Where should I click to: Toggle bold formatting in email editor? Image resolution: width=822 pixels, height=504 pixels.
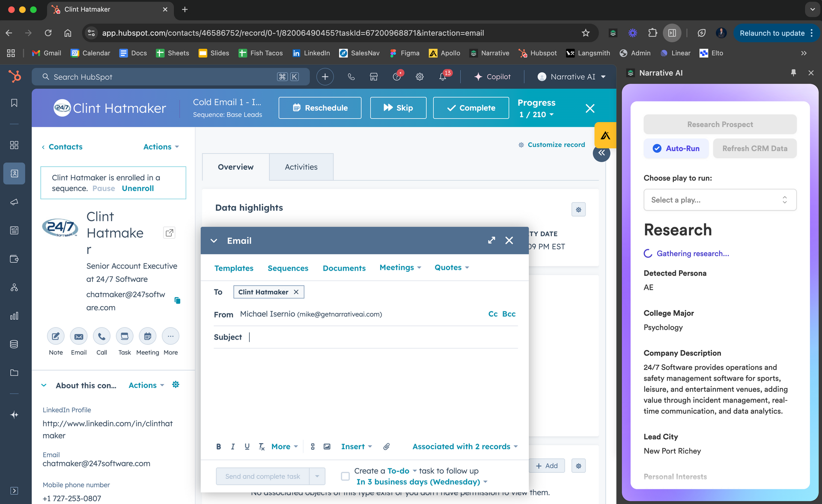[x=218, y=447]
